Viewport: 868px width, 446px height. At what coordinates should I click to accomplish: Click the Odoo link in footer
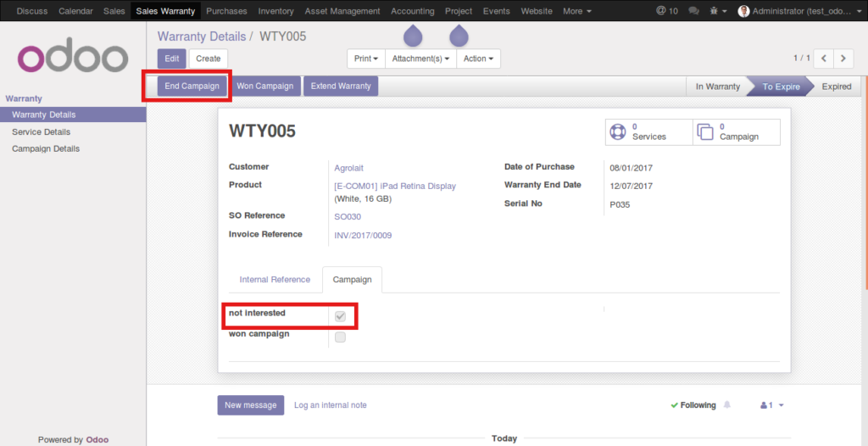click(x=97, y=439)
